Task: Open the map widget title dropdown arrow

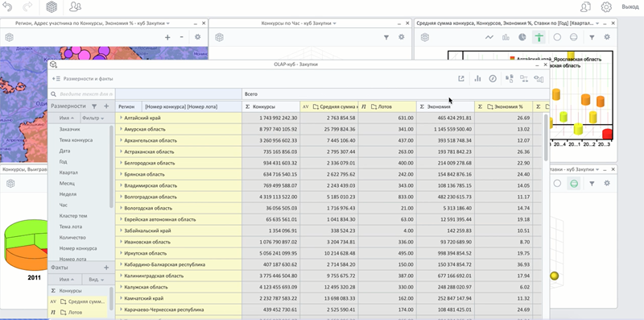Action: tap(168, 23)
